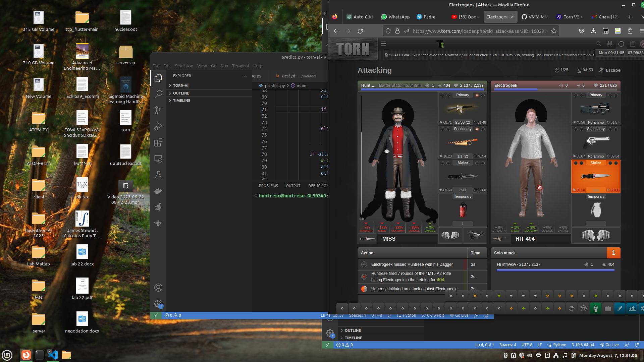
Task: Attack with kick boot icon
Action: point(475,235)
